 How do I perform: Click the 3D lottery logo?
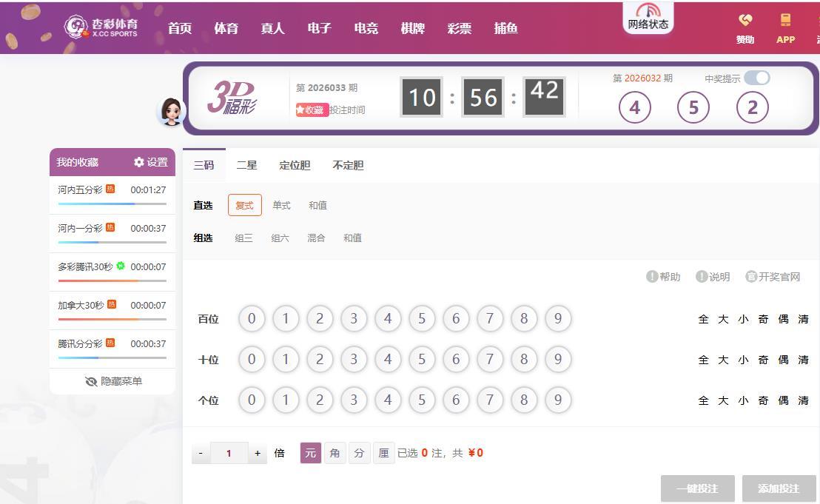(x=232, y=97)
